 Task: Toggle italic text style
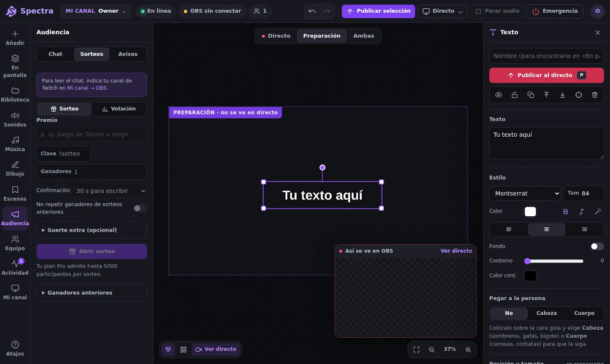coord(582,212)
